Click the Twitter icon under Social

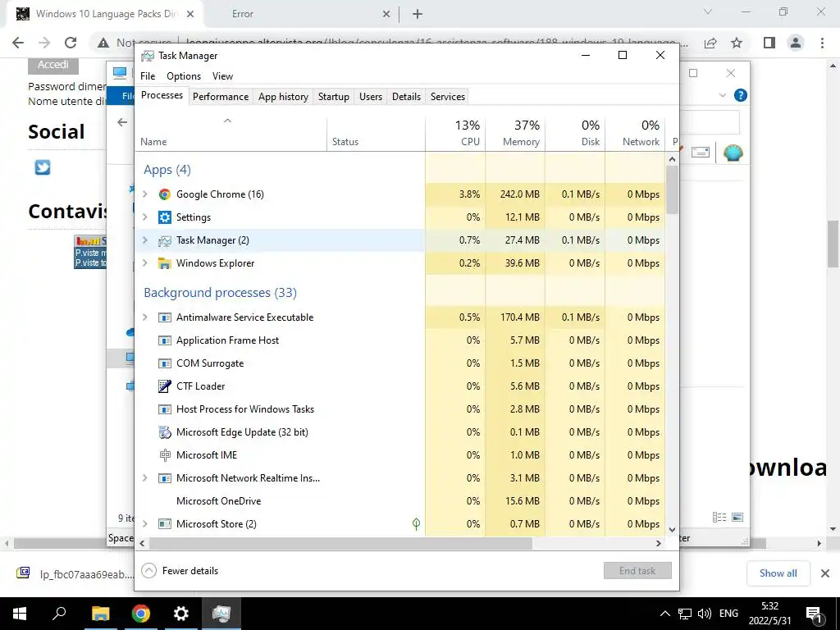click(43, 167)
